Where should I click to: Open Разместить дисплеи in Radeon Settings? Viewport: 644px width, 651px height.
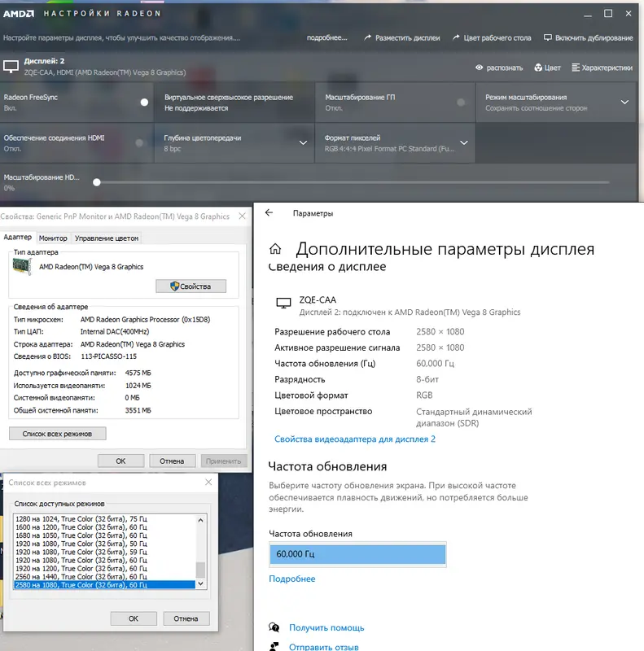click(401, 37)
